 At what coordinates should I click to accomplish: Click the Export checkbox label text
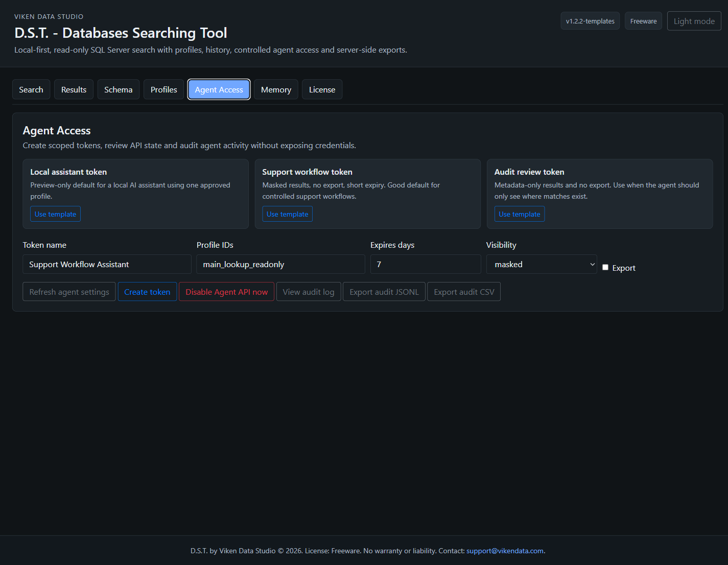(624, 268)
